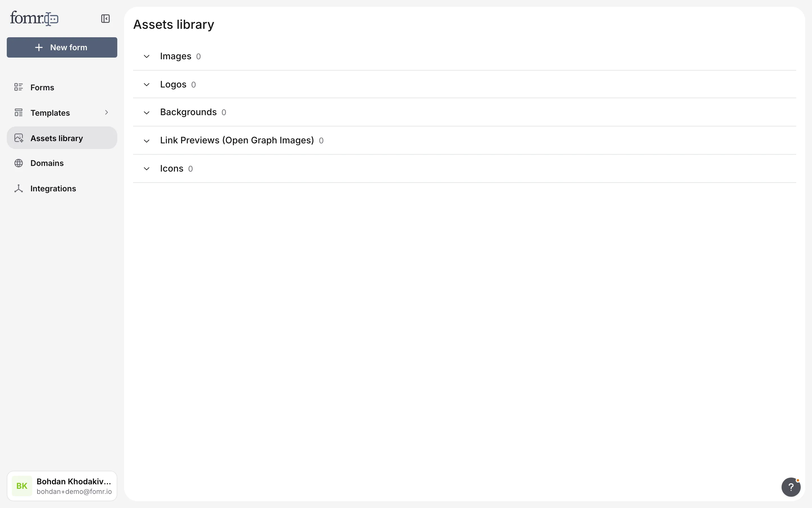
Task: Click the Icons section title
Action: (x=171, y=169)
